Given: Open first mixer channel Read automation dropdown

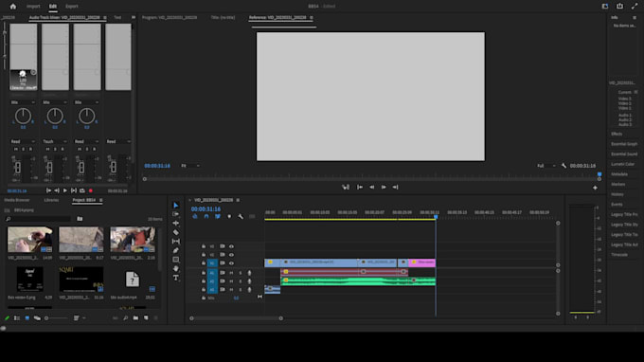Looking at the screenshot, I should tap(23, 141).
